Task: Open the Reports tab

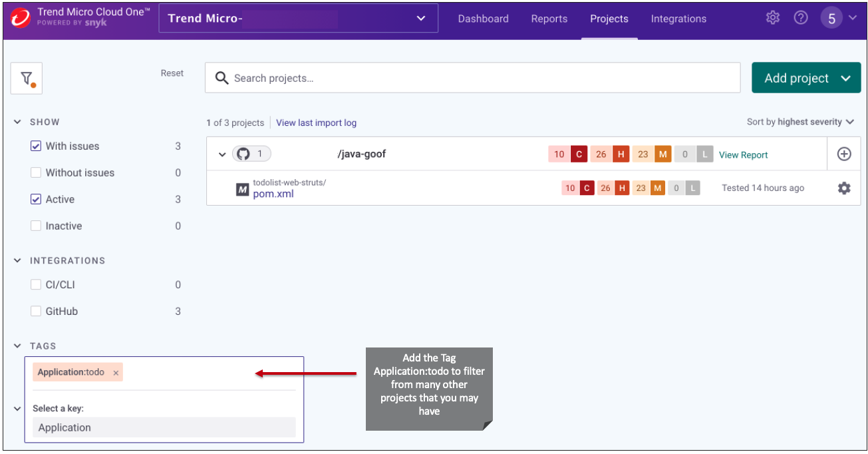Action: pos(549,19)
